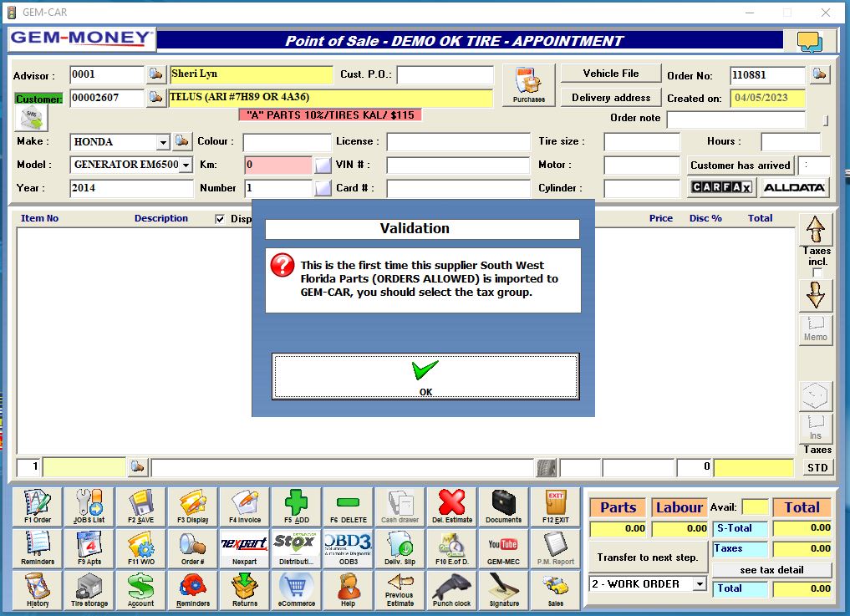This screenshot has width=850, height=616.
Task: Click the STD taxes button
Action: [x=817, y=467]
